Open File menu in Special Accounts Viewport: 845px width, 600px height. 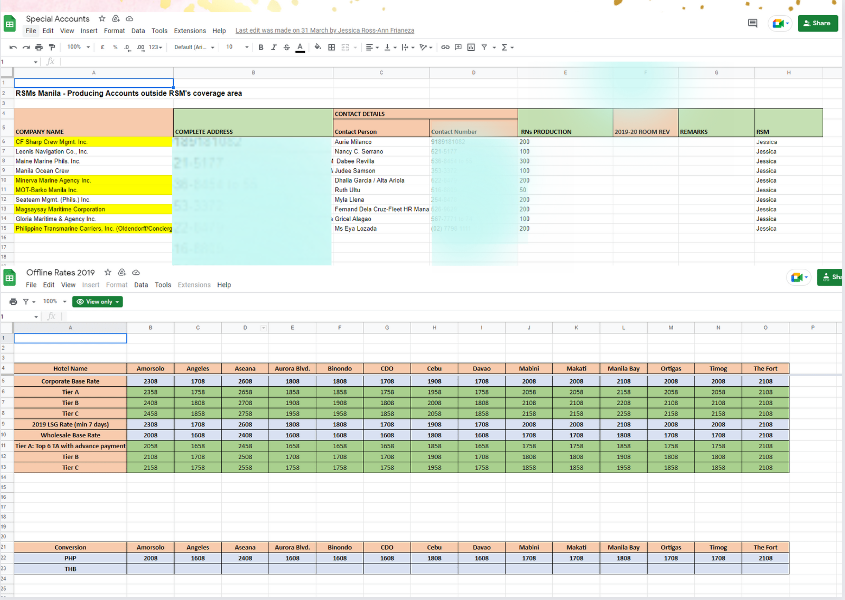click(x=31, y=31)
